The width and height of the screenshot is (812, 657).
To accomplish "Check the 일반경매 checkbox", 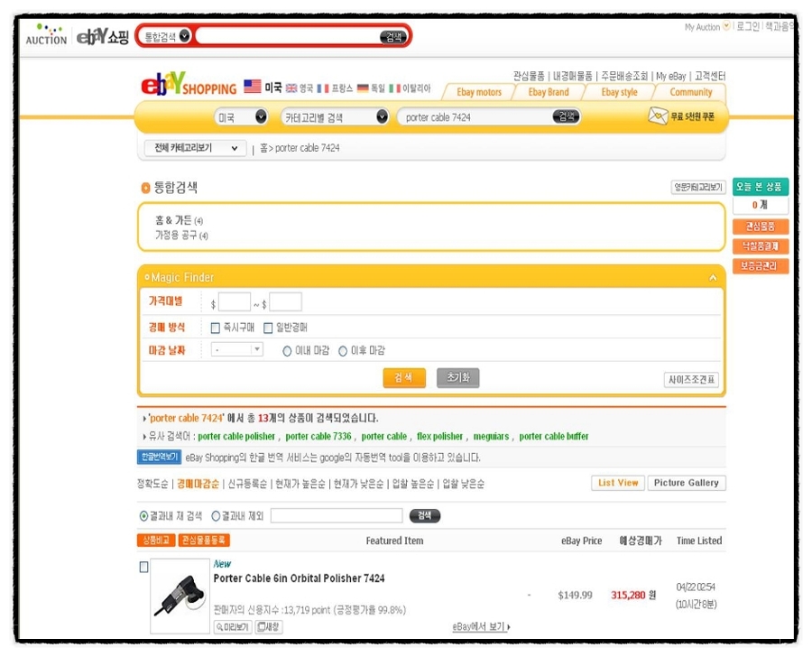I will [268, 328].
